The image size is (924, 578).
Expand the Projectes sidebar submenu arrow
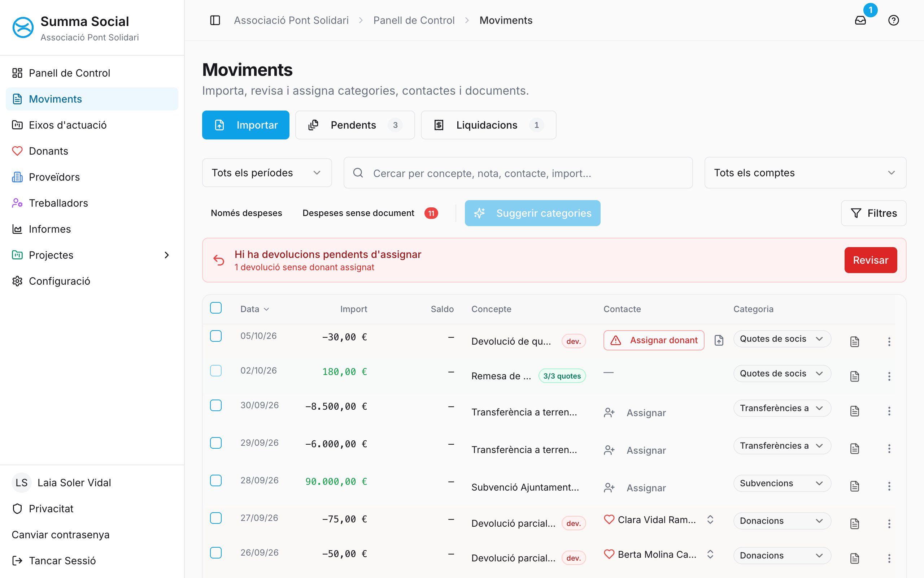(x=166, y=255)
